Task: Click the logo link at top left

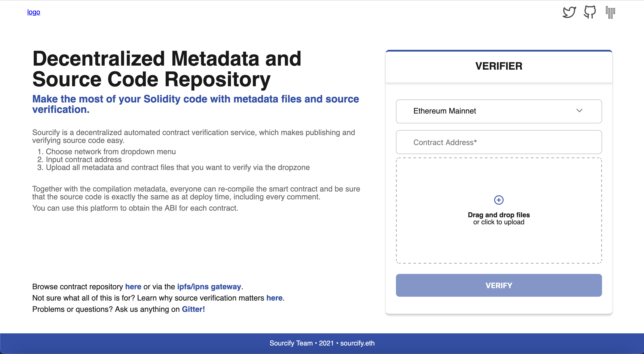Action: tap(33, 12)
